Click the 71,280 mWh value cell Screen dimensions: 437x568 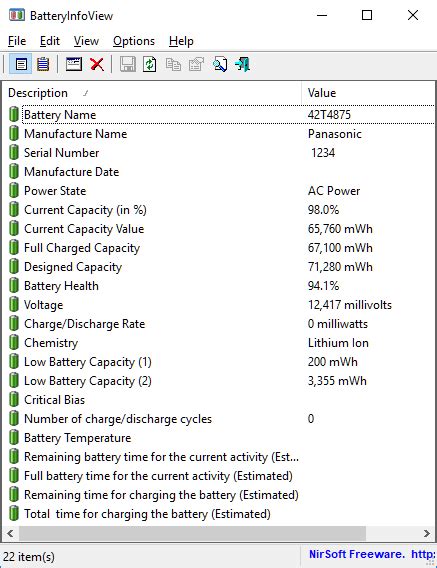click(x=340, y=267)
